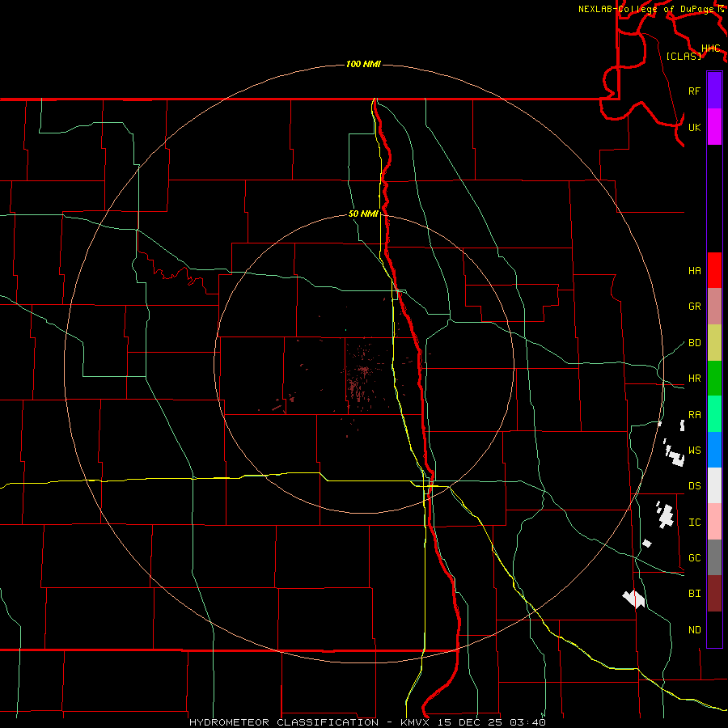This screenshot has width=728, height=728.
Task: Click the UK magenta legend swatch
Action: point(714,127)
